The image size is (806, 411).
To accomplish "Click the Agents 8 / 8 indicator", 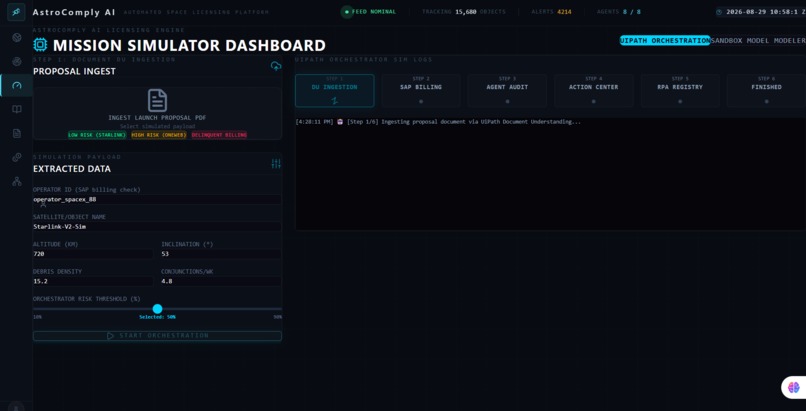I will (x=619, y=12).
